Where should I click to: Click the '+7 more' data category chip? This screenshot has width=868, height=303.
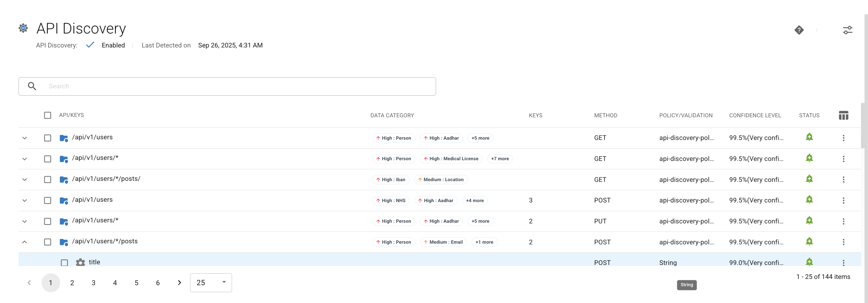pos(500,159)
